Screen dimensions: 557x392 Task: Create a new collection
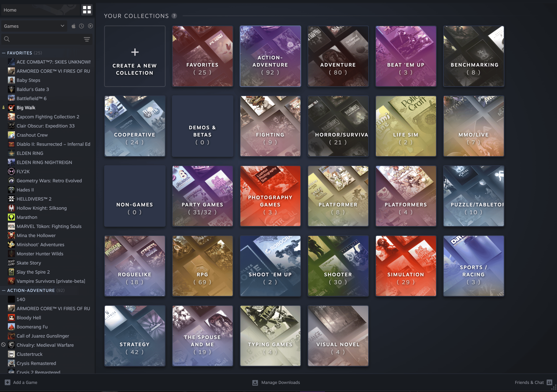(135, 56)
